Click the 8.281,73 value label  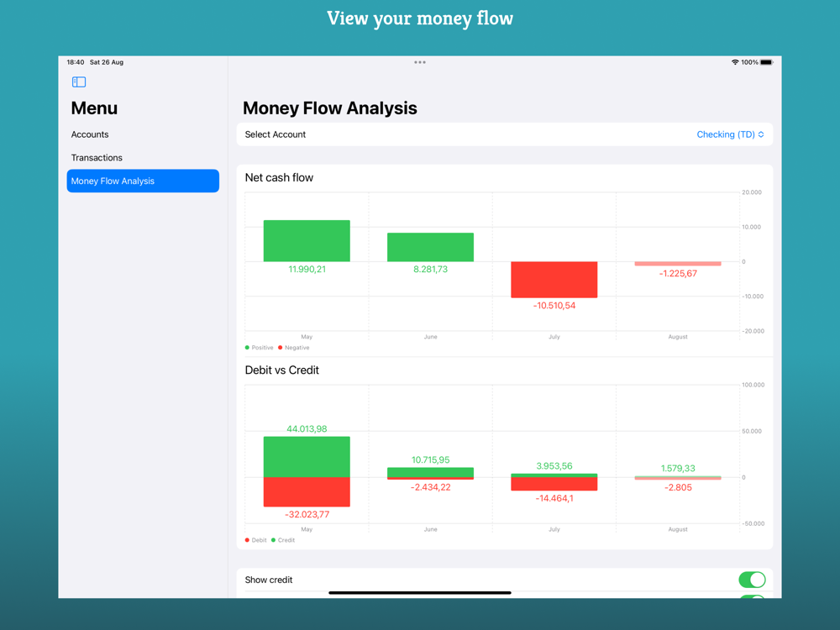coord(430,270)
